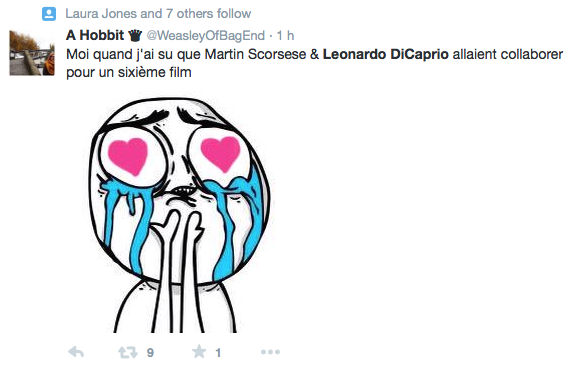The width and height of the screenshot is (576, 365).
Task: Click 'Laura Jones and 7 others follow' text
Action: [158, 14]
